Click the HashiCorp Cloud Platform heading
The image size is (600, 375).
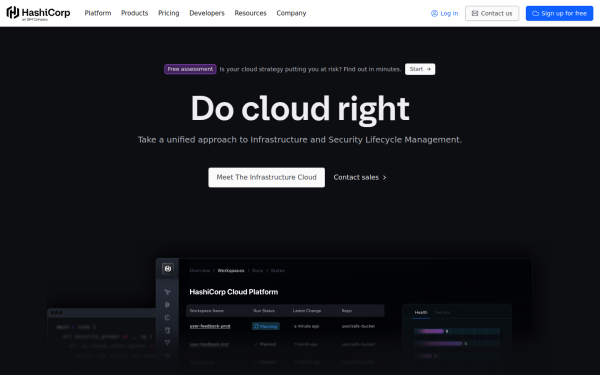coord(234,292)
